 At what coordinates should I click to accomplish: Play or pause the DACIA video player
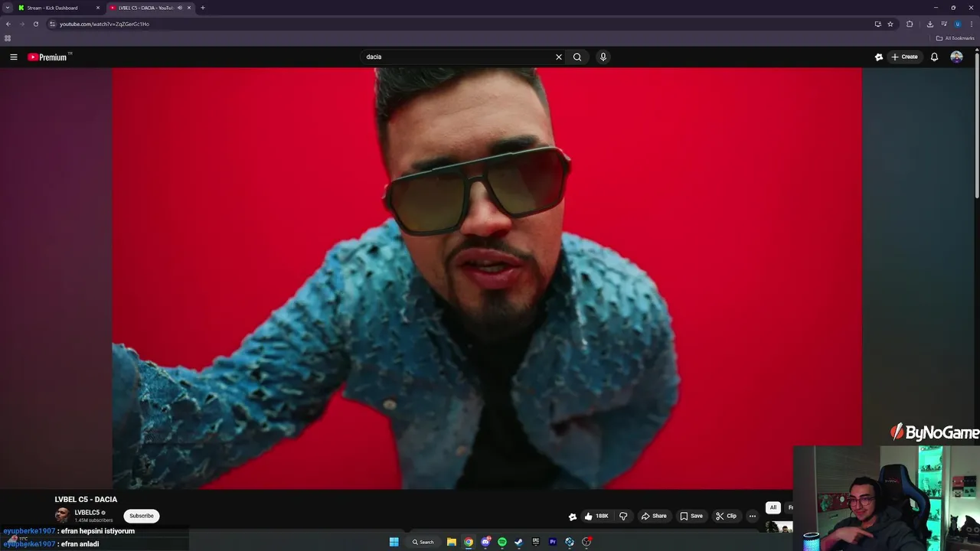(487, 278)
